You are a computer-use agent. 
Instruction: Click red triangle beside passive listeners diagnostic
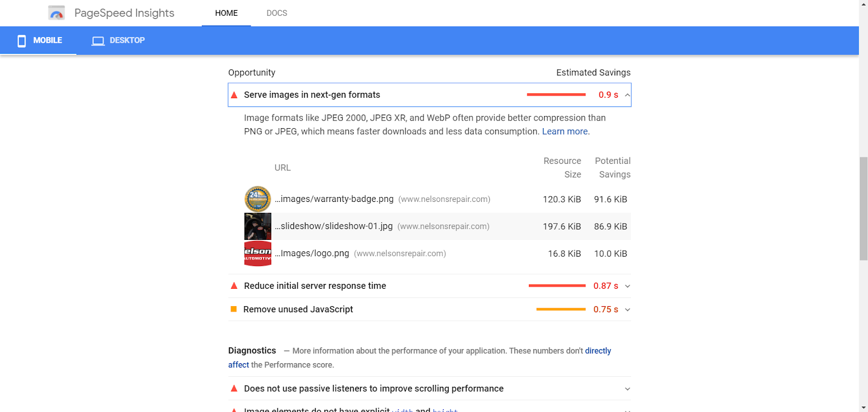pos(234,389)
